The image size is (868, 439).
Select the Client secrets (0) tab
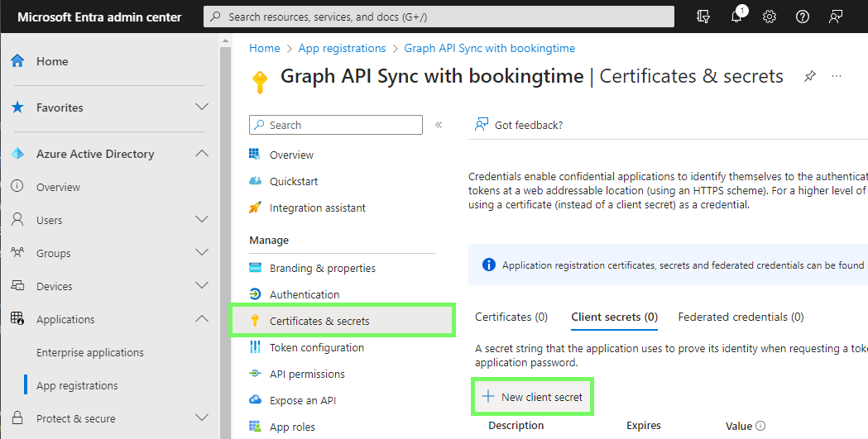[615, 317]
